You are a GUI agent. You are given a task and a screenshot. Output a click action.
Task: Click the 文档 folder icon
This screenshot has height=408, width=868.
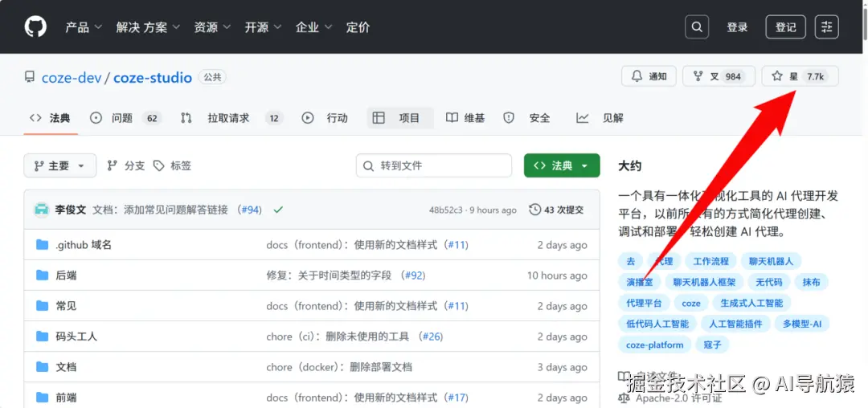tap(42, 366)
